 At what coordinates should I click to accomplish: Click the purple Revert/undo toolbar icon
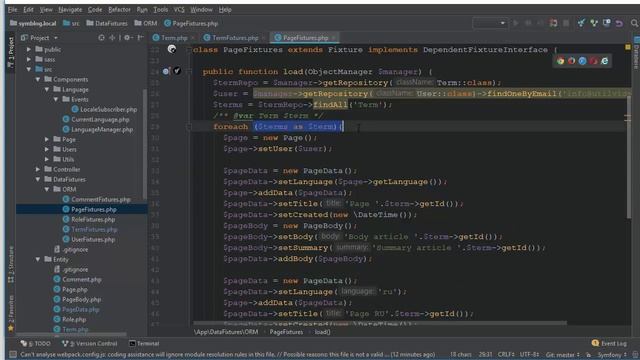click(619, 23)
